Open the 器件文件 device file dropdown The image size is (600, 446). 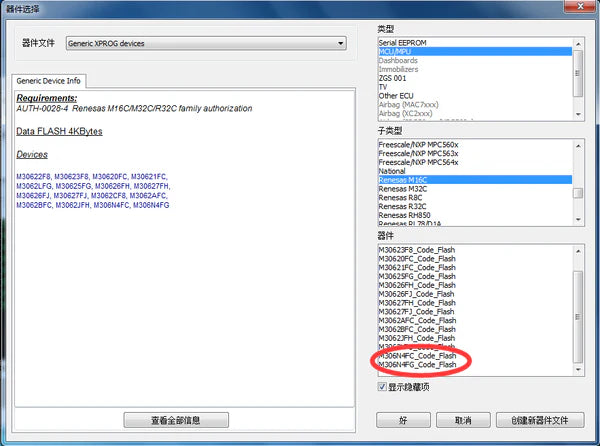click(x=206, y=43)
